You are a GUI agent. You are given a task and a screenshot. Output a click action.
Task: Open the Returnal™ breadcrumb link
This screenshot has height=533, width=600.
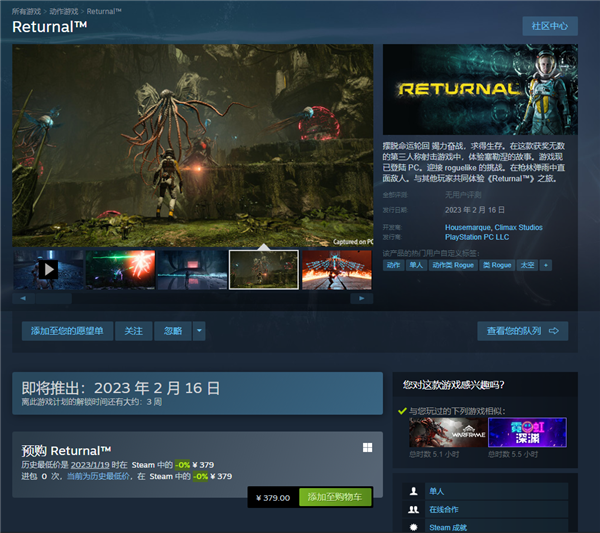tap(104, 11)
